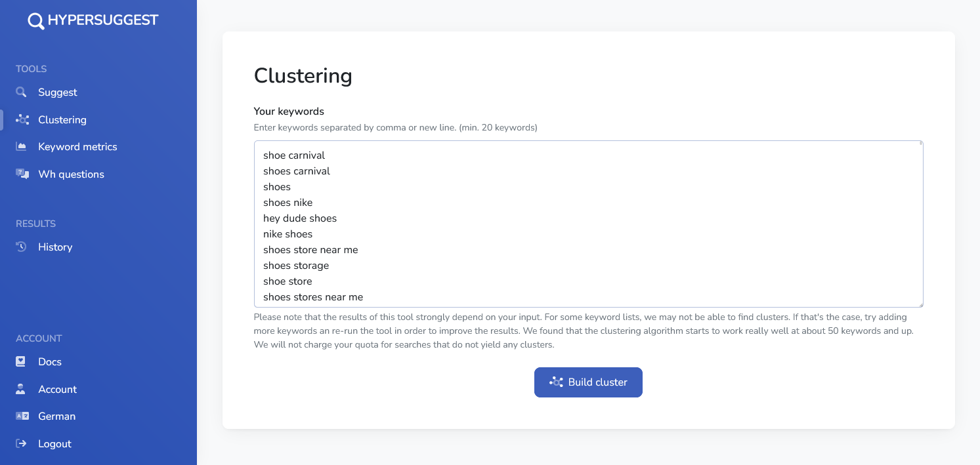Click the HYPERSUGGEST brand name
Screen dimensions: 980x465
tap(103, 20)
